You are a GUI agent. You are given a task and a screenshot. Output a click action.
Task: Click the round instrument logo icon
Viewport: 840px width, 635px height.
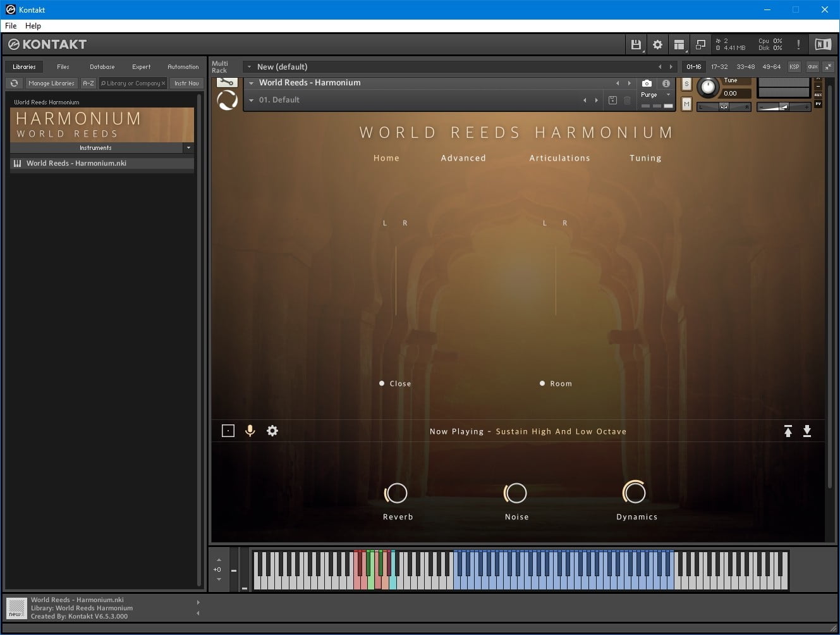tap(227, 100)
